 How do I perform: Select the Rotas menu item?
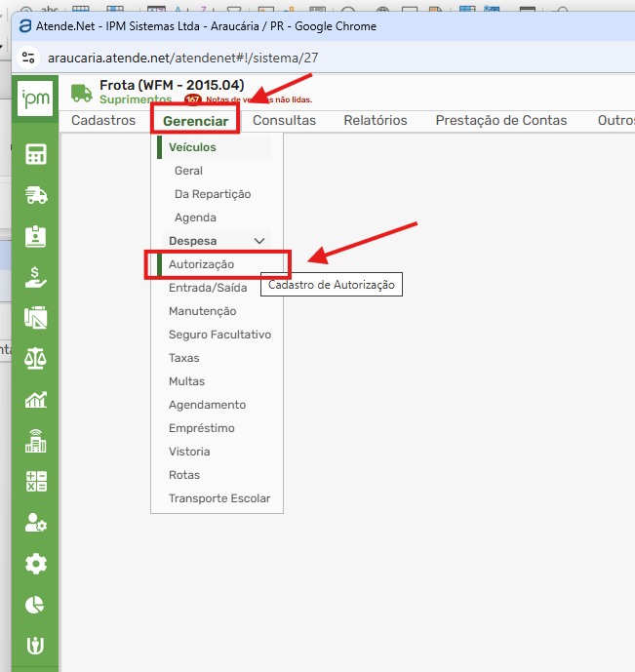(x=184, y=475)
